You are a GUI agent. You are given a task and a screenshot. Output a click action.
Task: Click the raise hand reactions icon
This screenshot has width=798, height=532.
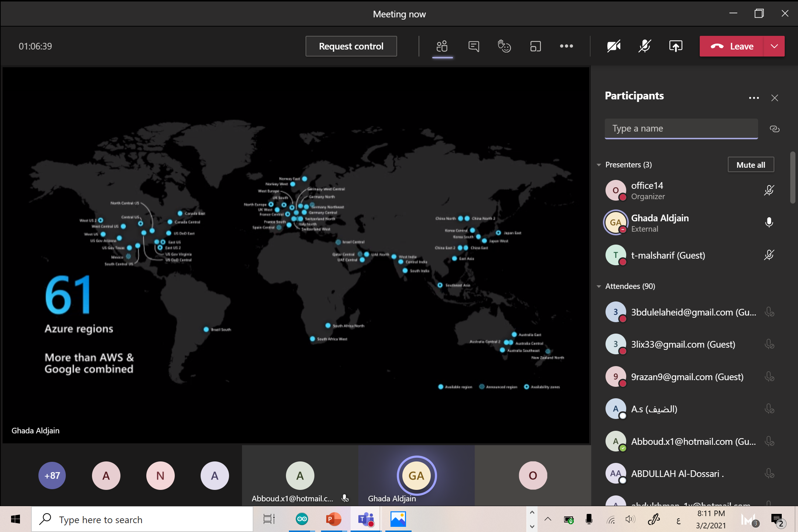point(504,46)
